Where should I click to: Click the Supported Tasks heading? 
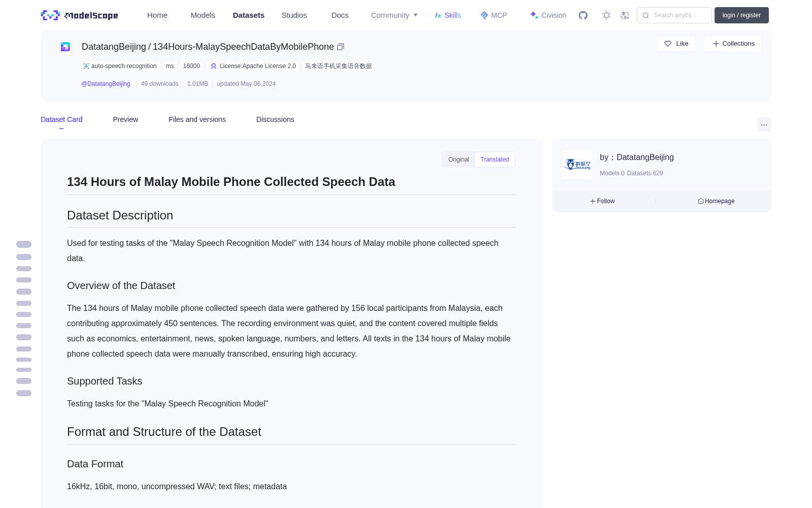click(x=105, y=381)
